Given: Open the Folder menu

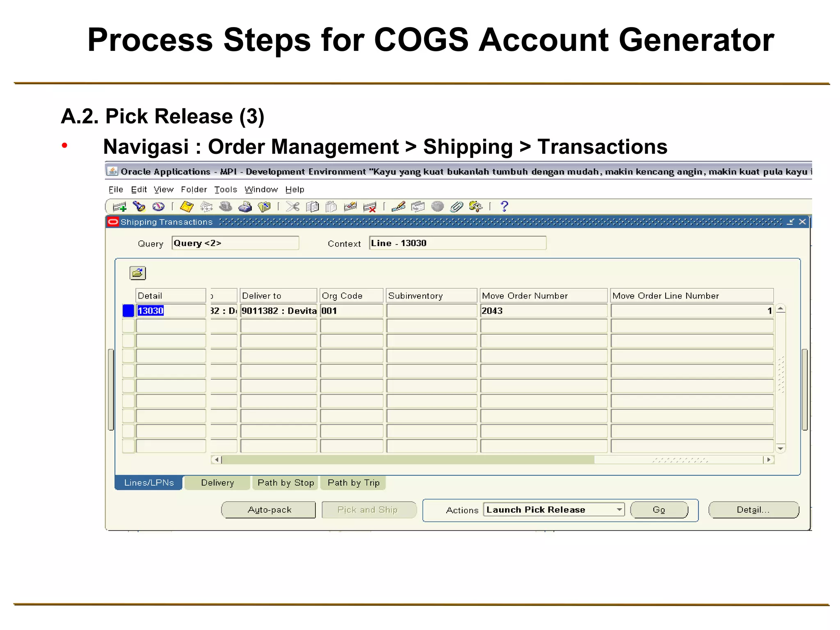Looking at the screenshot, I should pyautogui.click(x=194, y=189).
